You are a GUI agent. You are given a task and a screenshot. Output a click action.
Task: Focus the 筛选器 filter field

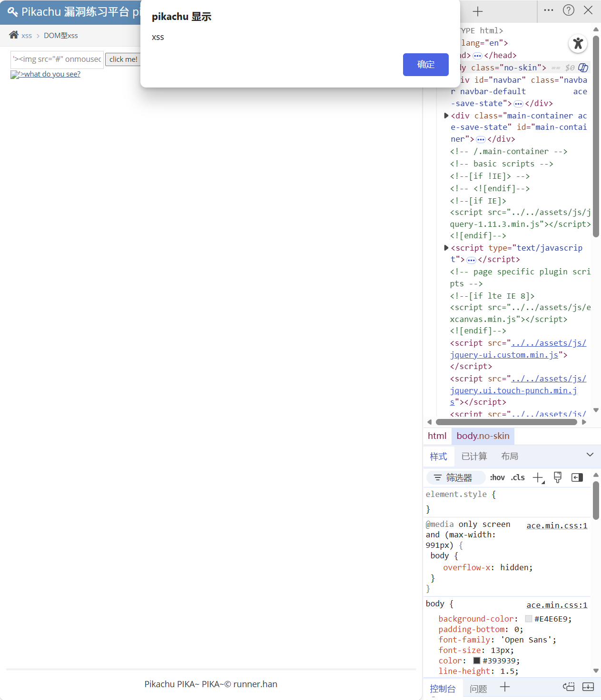(x=455, y=477)
